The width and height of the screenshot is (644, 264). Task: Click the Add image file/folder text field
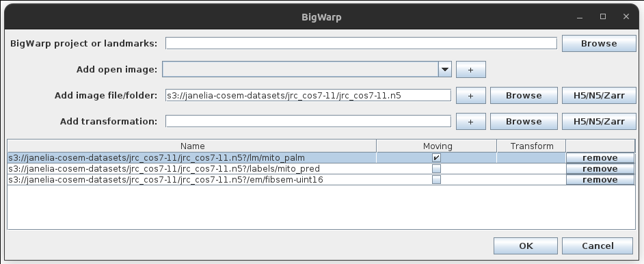(x=308, y=96)
